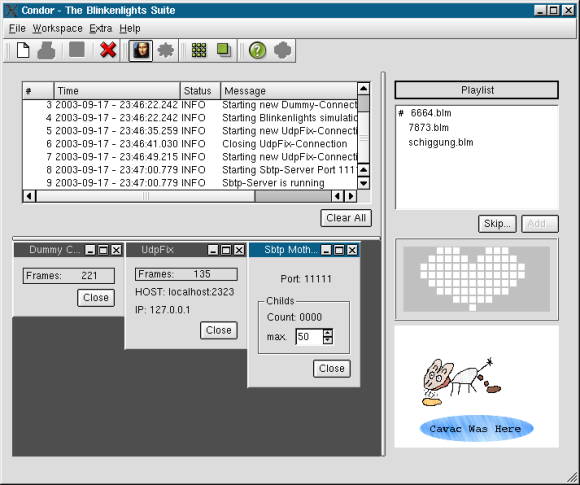The width and height of the screenshot is (580, 485).
Task: Click the Count: 0000 label
Action: point(294,317)
